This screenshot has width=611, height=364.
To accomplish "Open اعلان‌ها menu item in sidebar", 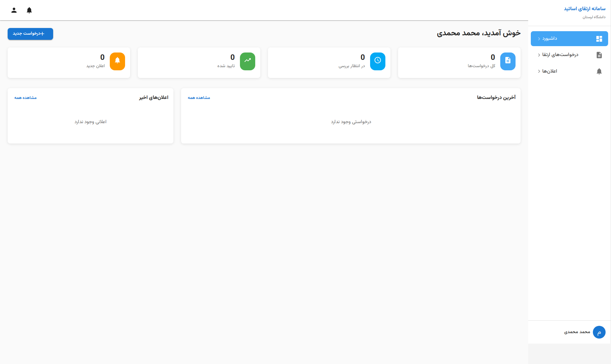I will [x=569, y=71].
